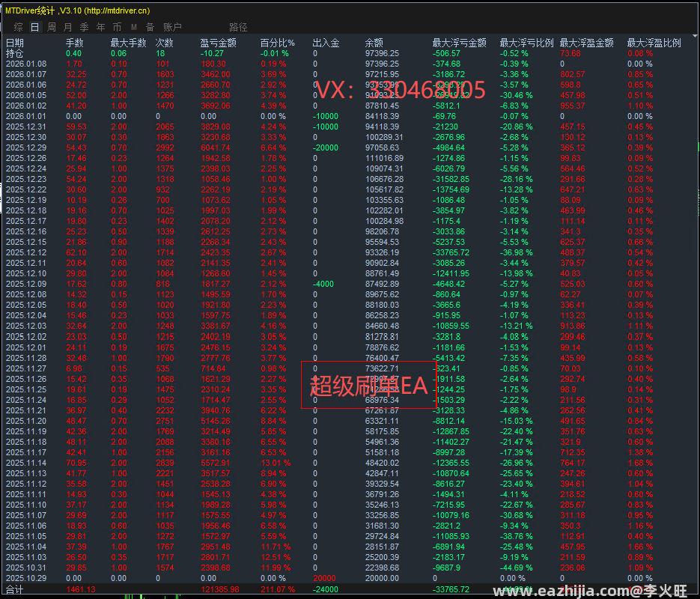Screen dimensions: 700x599
Task: Click the 出入金 column header
Action: coord(326,43)
